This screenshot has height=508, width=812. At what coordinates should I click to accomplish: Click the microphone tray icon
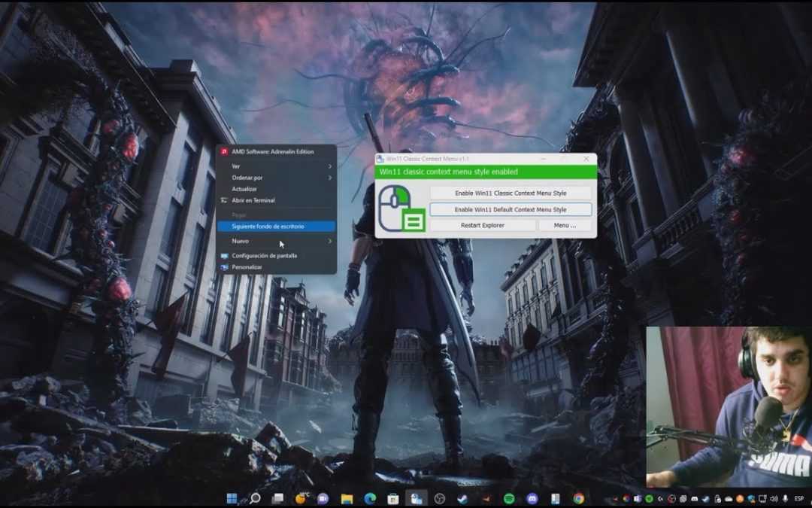[x=786, y=499]
